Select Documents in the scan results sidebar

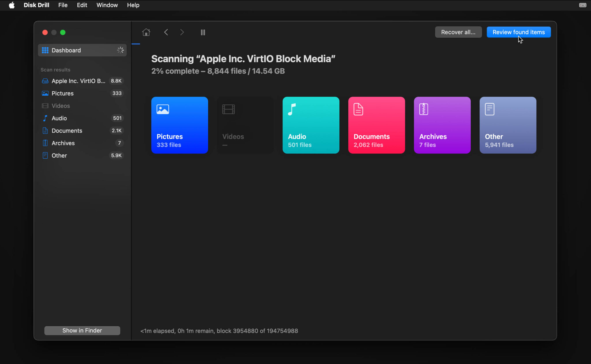[67, 130]
